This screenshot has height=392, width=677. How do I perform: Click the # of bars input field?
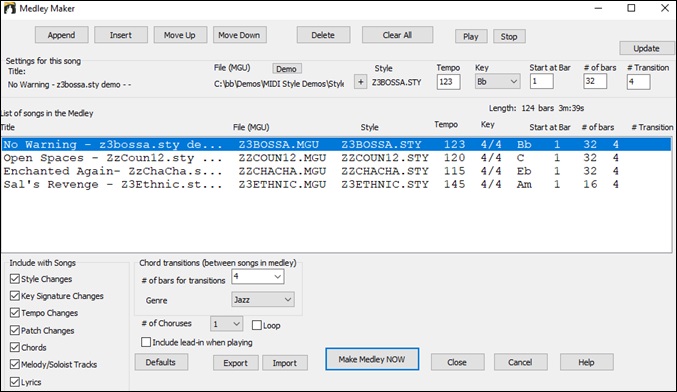point(595,81)
